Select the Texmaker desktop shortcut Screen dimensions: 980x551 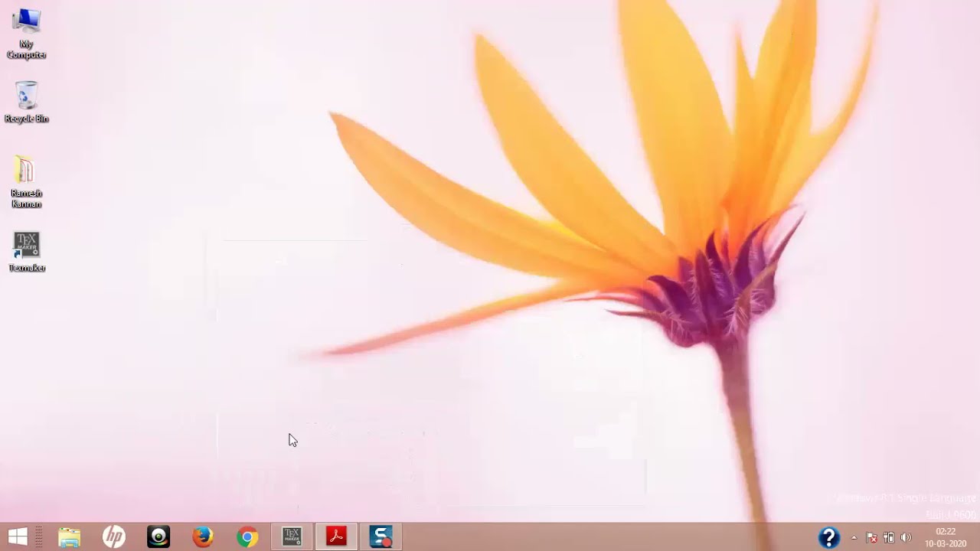[27, 252]
